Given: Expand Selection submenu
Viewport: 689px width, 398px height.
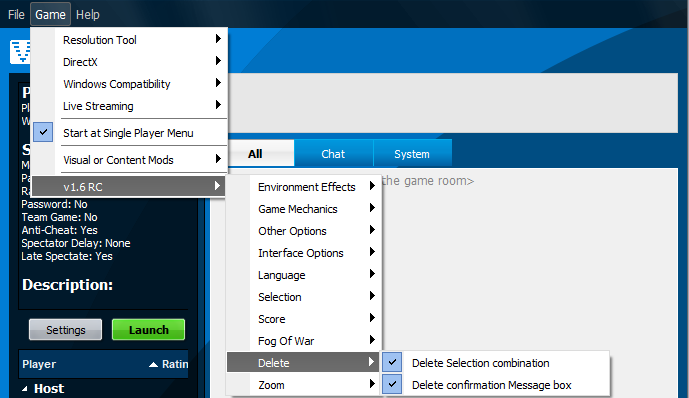Looking at the screenshot, I should coord(304,297).
